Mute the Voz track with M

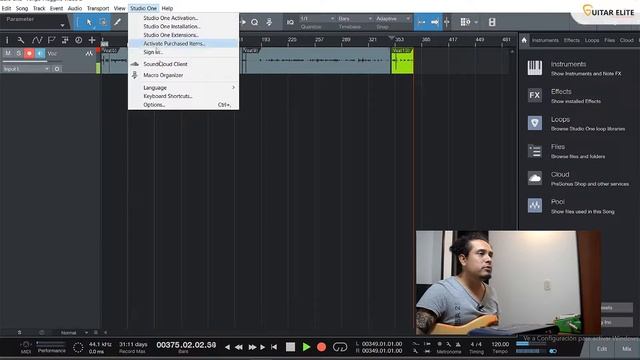(8, 53)
